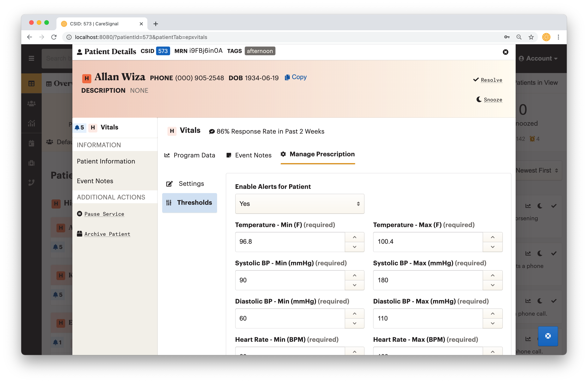
Task: Click Diastolic BP Min input field
Action: pos(290,319)
